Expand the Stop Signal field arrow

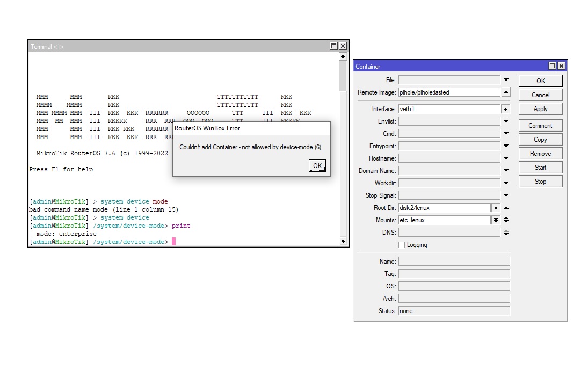506,195
